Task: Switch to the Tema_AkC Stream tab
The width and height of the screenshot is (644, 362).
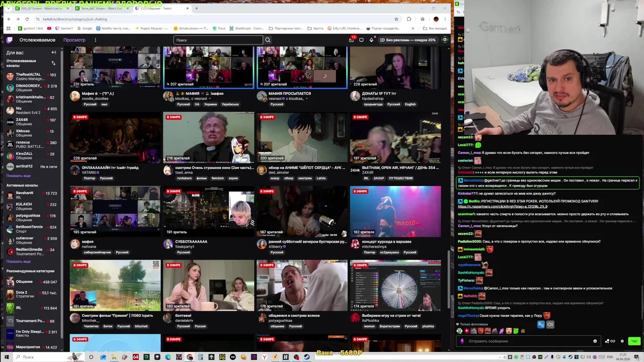Action: point(103,8)
